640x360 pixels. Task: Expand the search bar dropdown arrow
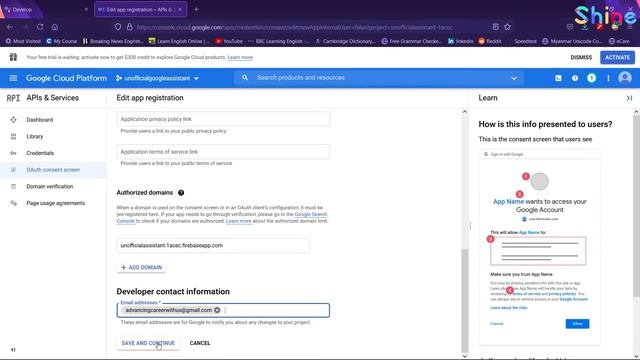pos(514,78)
